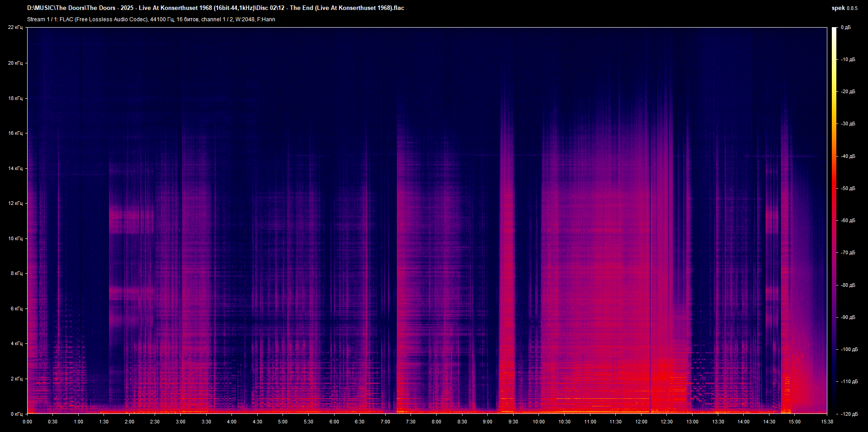
Task: Click the -60 дБ level scale label
Action: [x=848, y=221]
